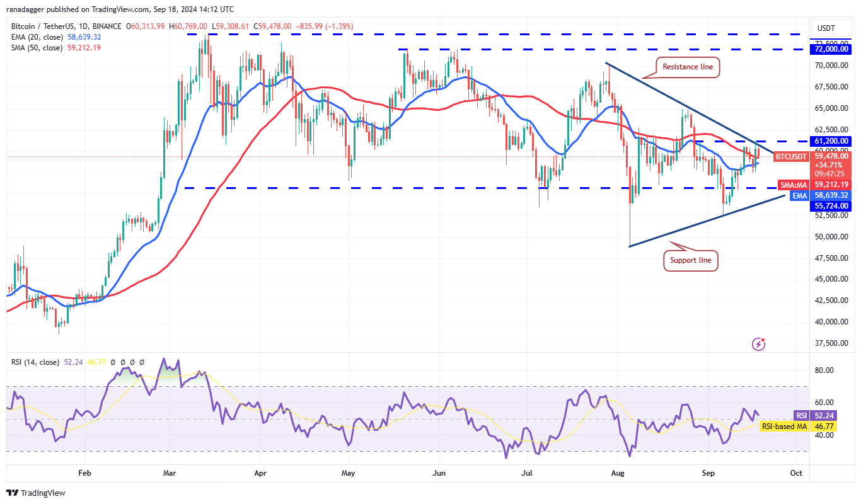Click the blue EMA axis tag
This screenshot has width=861, height=504.
[x=799, y=196]
